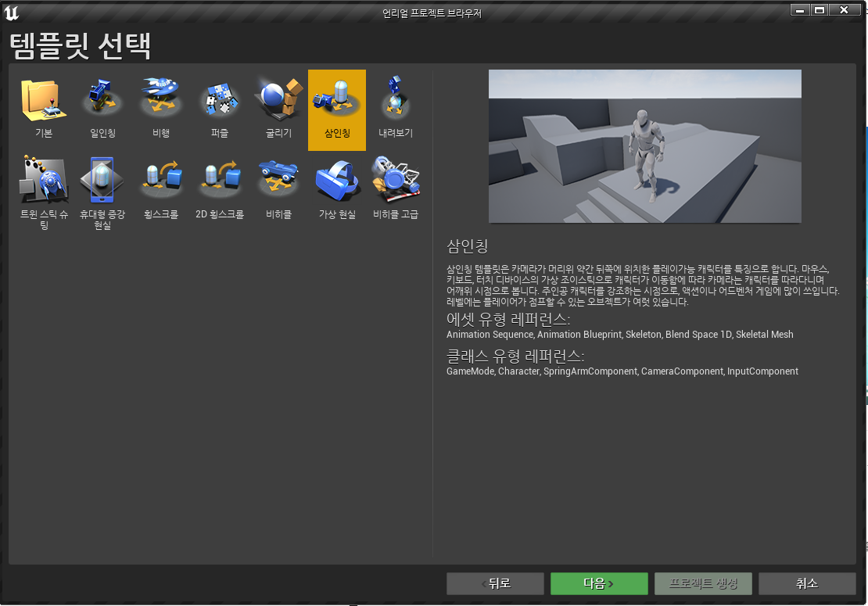Choose the 트윈 스틱 슈팅 template
868x606 pixels.
(x=44, y=192)
